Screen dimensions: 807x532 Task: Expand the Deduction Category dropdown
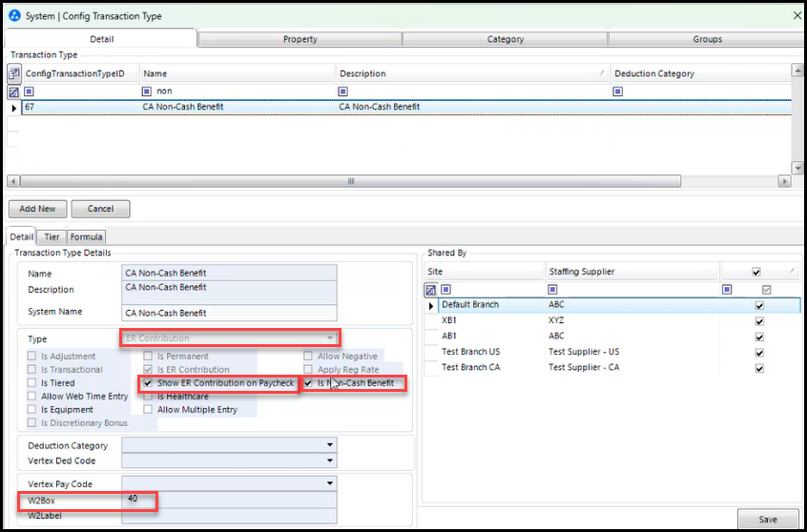coord(330,445)
